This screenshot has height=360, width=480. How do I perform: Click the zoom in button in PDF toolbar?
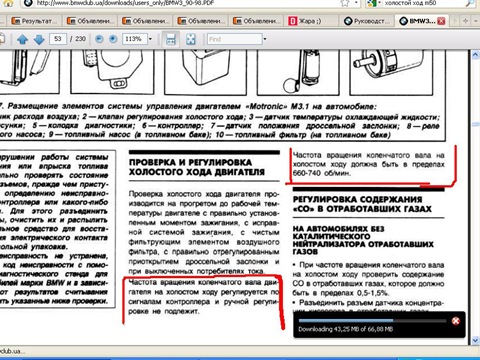(x=113, y=39)
